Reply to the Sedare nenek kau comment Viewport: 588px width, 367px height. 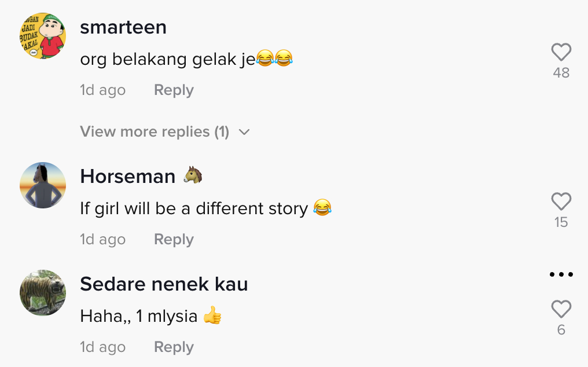pos(174,347)
